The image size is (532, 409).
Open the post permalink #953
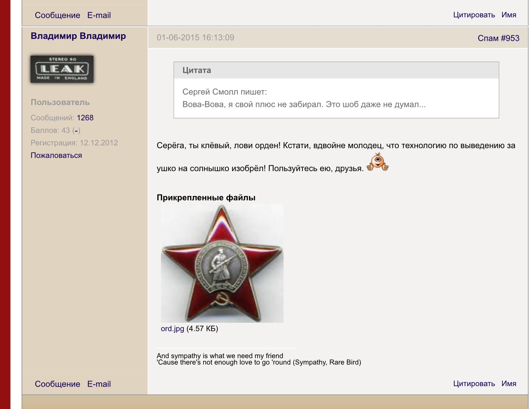click(510, 38)
